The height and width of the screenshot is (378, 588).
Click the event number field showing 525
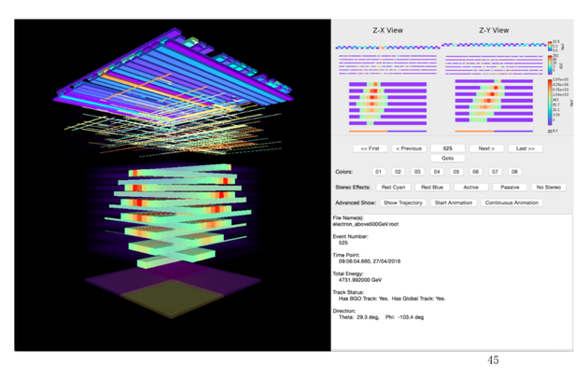click(448, 148)
